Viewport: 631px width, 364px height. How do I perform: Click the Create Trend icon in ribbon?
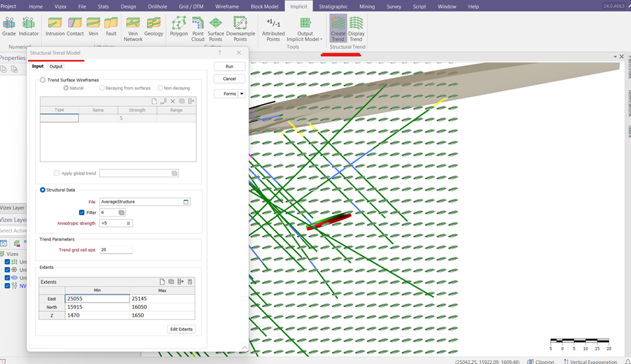coord(338,28)
